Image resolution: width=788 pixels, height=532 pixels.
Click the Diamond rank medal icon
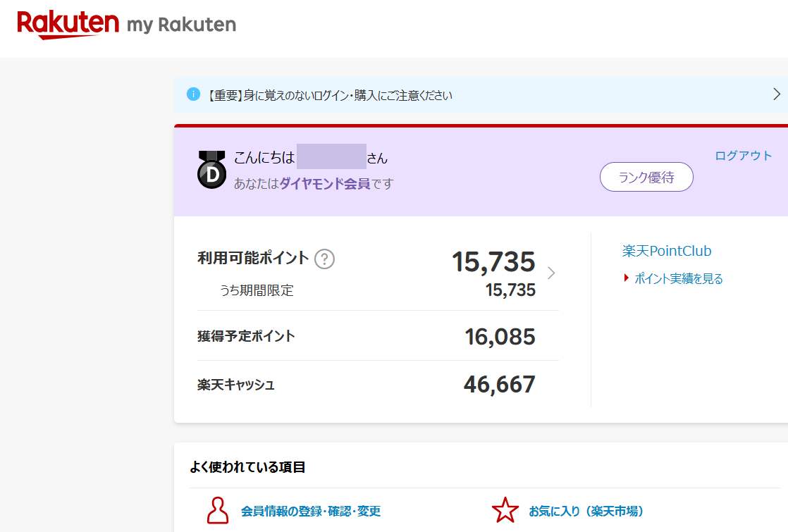[x=211, y=170]
